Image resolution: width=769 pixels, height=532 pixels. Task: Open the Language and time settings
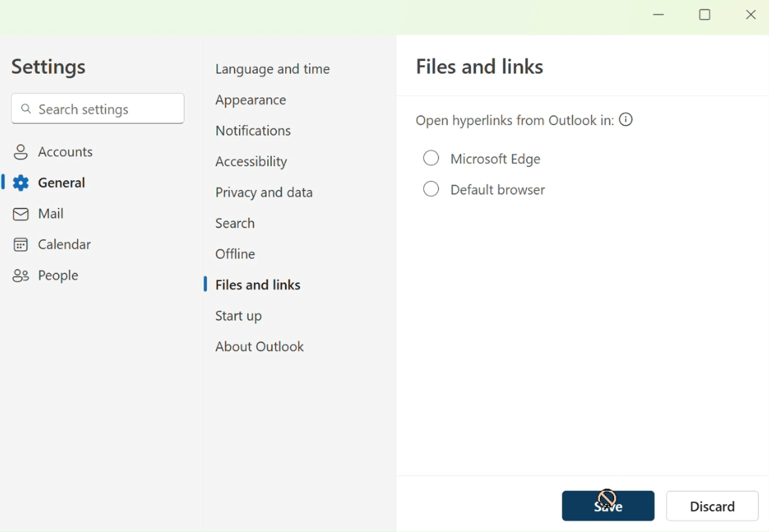pyautogui.click(x=272, y=69)
